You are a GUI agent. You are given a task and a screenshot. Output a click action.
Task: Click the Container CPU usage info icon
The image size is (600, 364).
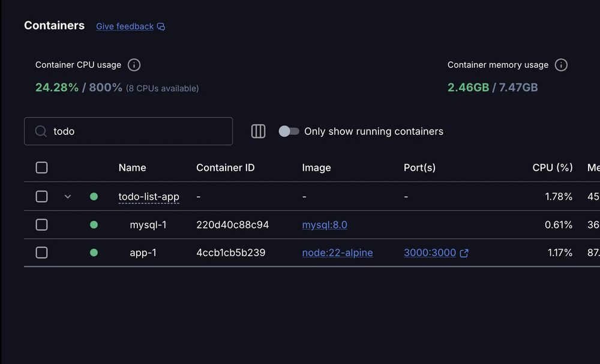(x=134, y=65)
